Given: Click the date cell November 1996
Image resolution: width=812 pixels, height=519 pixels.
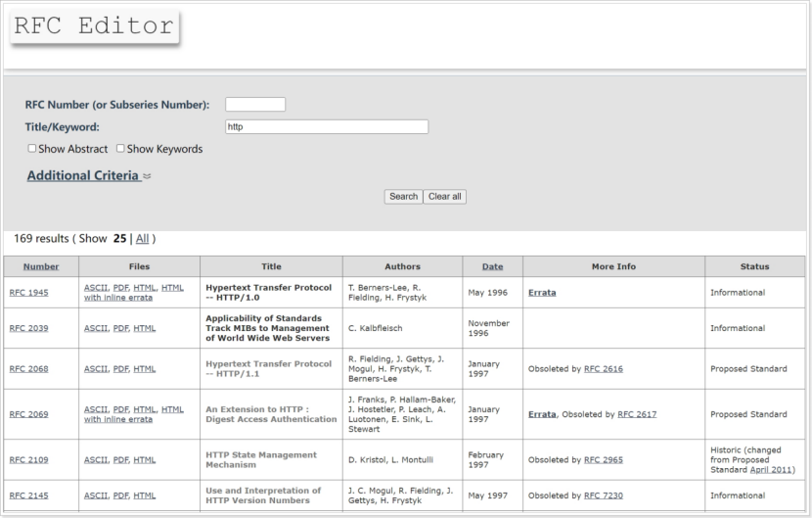Looking at the screenshot, I should point(488,328).
